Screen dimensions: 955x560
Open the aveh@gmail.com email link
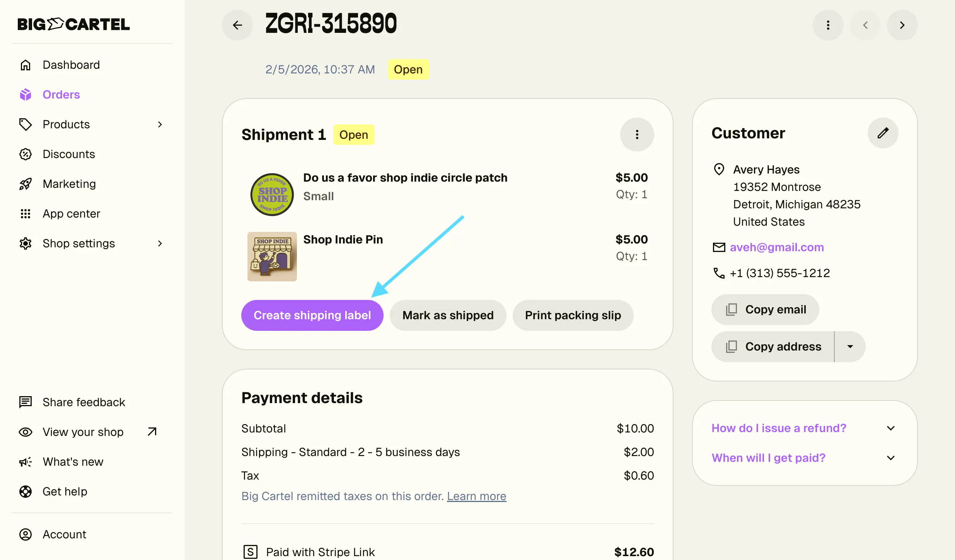coord(776,247)
